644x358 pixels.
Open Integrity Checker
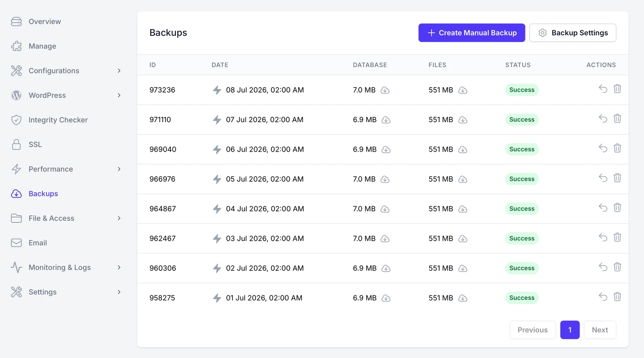click(58, 120)
